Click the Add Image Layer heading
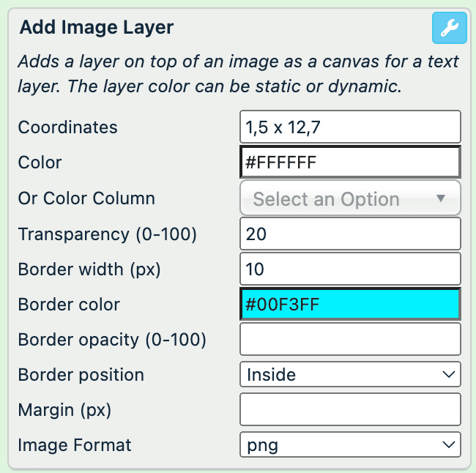This screenshot has height=473, width=476. click(97, 28)
